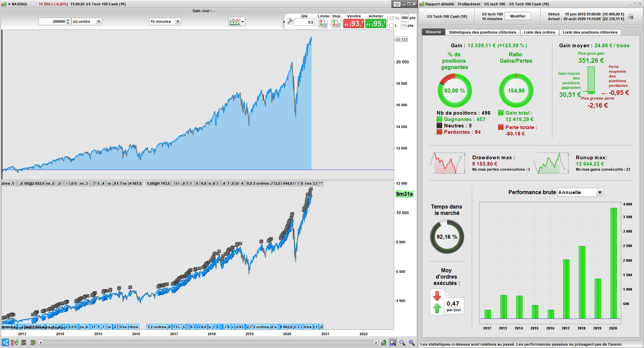
Task: Click the red Vendre price button
Action: point(354,24)
